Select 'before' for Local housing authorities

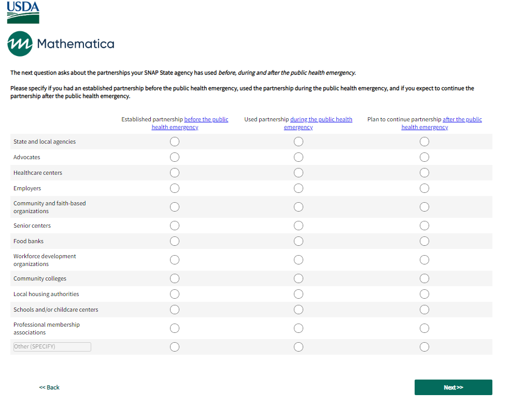(175, 294)
